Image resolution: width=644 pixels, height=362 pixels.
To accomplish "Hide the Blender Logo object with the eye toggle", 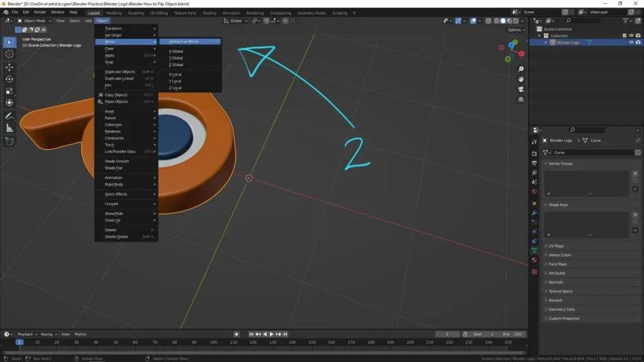I will (x=631, y=42).
